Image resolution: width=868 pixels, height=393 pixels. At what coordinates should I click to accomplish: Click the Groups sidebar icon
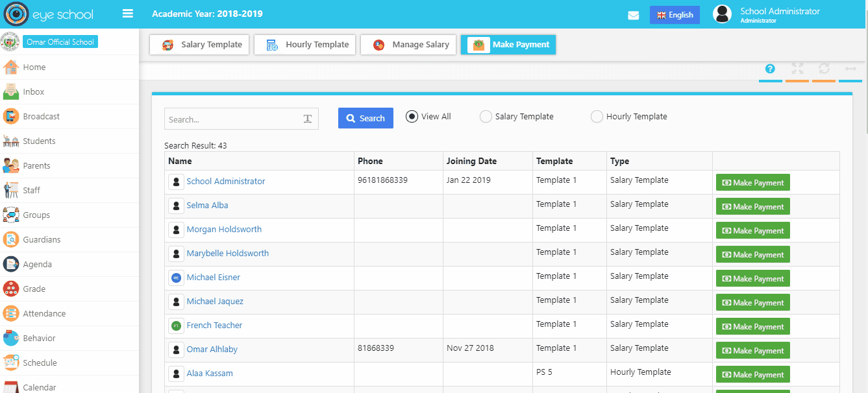(x=10, y=215)
